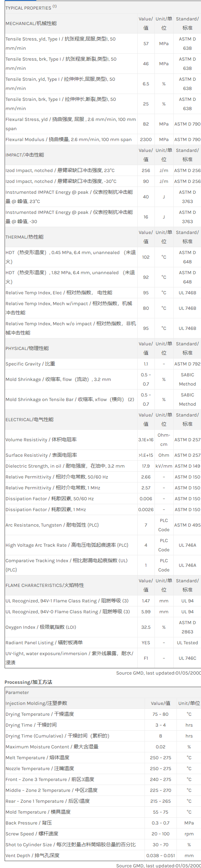Click the Radiant Panel Listing YES value

click(146, 643)
